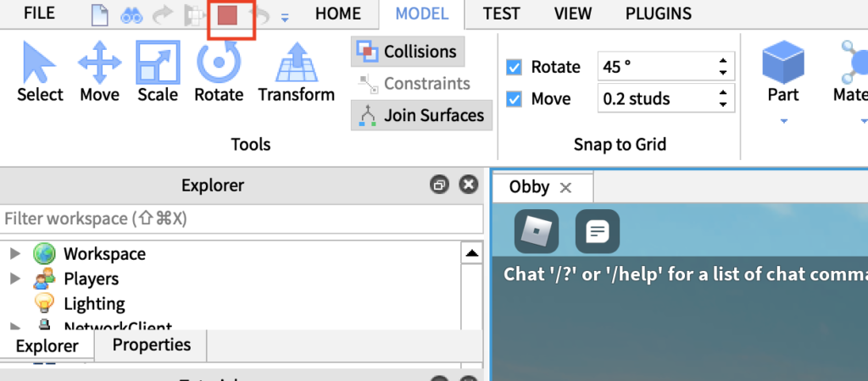Stop the playtest with the red square button
868x381 pixels.
point(227,16)
